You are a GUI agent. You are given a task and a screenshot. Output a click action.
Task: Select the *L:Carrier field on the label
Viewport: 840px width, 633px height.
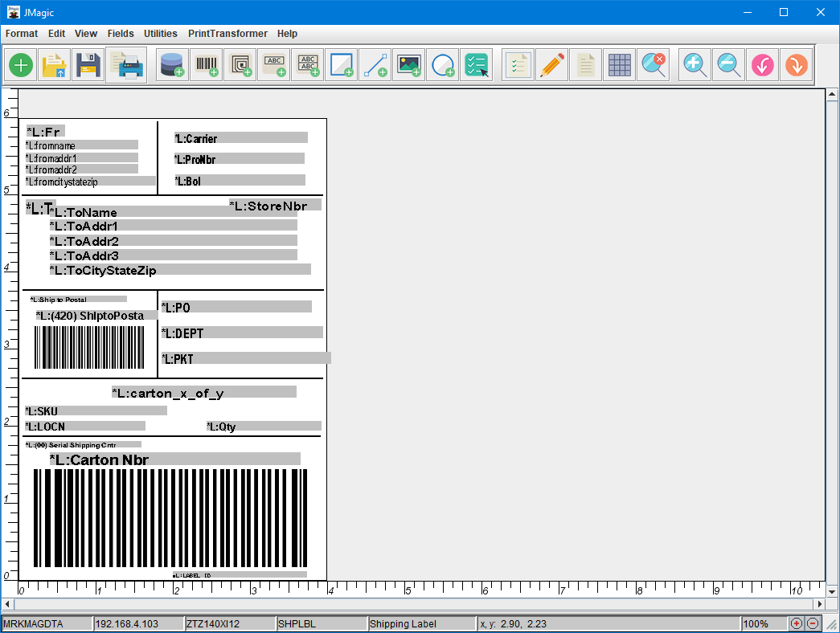241,138
